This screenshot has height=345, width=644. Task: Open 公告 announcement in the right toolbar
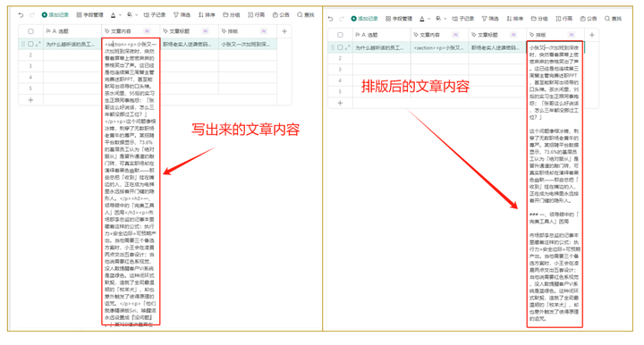(x=589, y=19)
